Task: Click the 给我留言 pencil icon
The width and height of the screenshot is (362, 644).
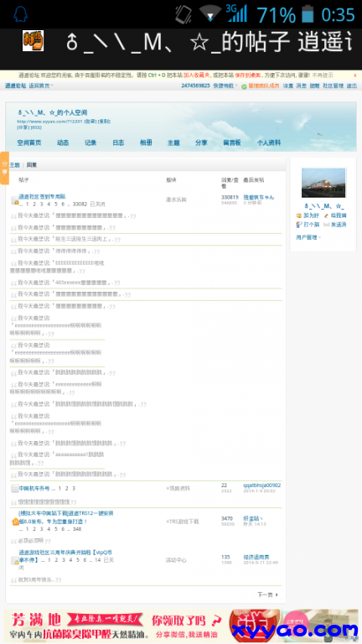Action: click(x=326, y=216)
